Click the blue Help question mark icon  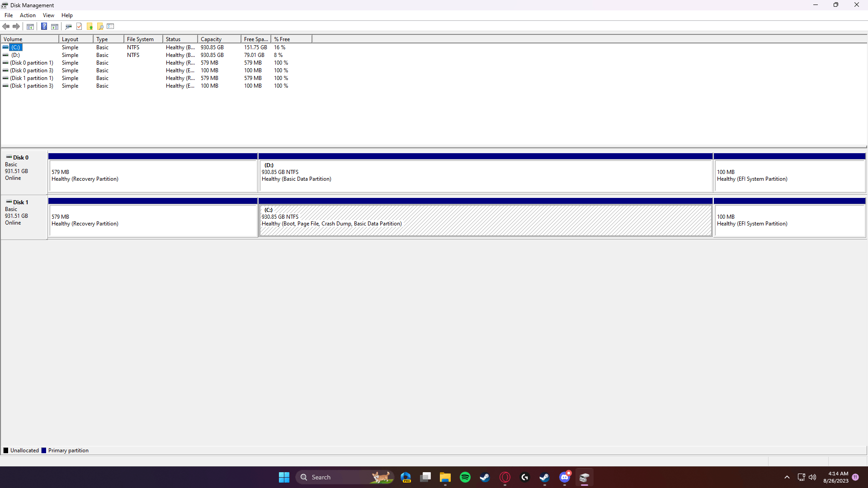coord(44,26)
